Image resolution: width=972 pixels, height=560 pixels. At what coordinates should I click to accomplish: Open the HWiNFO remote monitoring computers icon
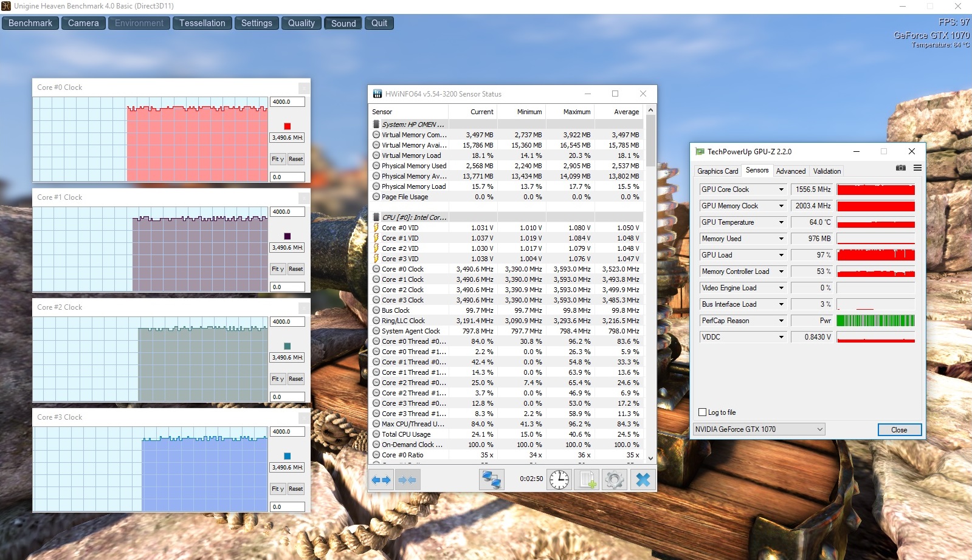[x=491, y=480]
